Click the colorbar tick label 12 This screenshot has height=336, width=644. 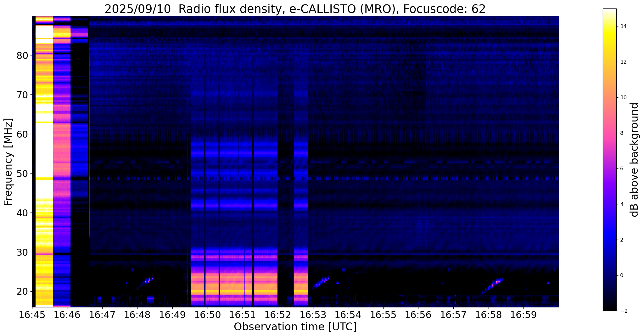click(623, 62)
